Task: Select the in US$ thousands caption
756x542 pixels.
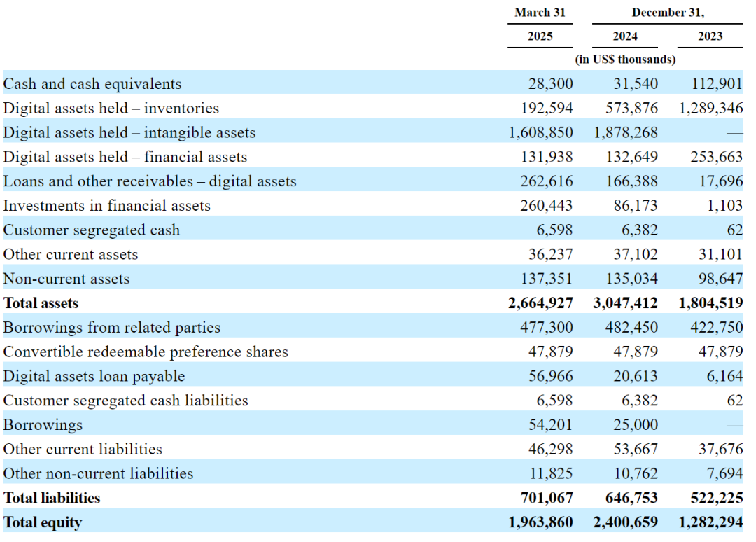Action: pos(625,60)
